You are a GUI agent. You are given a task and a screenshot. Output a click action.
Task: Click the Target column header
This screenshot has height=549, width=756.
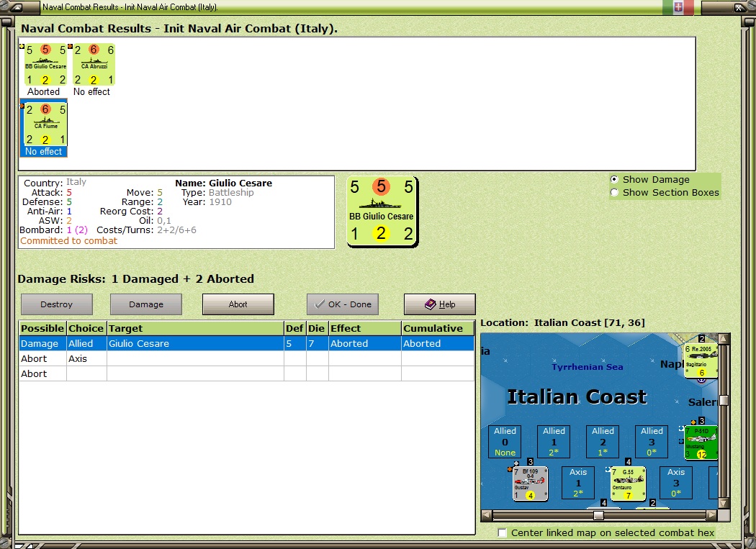point(195,328)
